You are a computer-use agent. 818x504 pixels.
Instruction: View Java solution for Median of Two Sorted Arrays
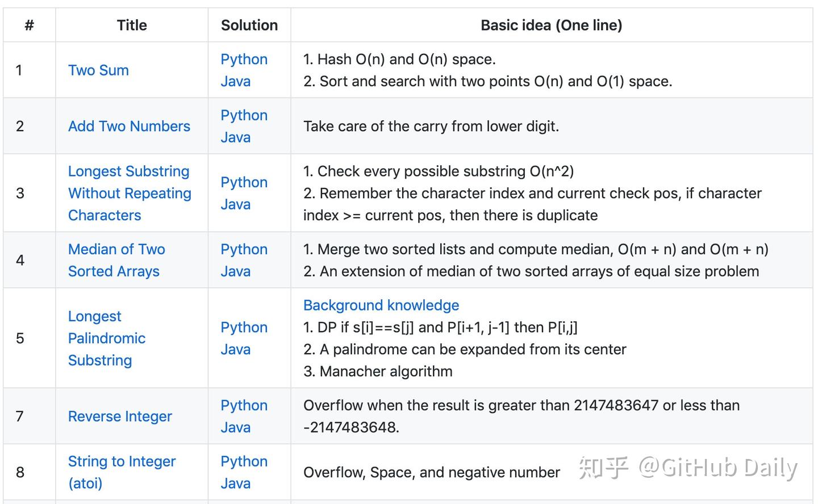pos(235,271)
